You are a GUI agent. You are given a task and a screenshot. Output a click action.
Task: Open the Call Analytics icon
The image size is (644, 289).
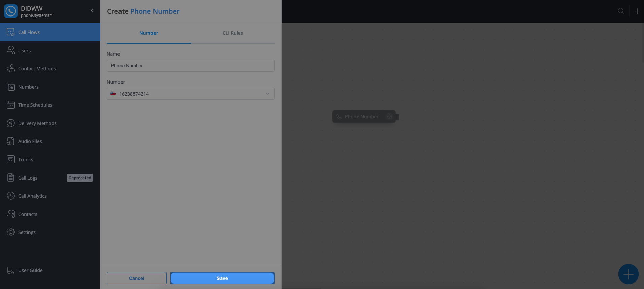[11, 196]
